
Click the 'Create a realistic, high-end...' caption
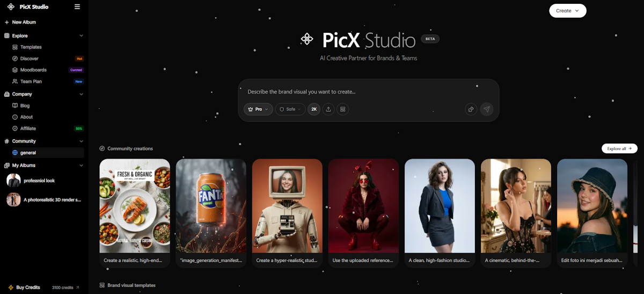tap(132, 261)
